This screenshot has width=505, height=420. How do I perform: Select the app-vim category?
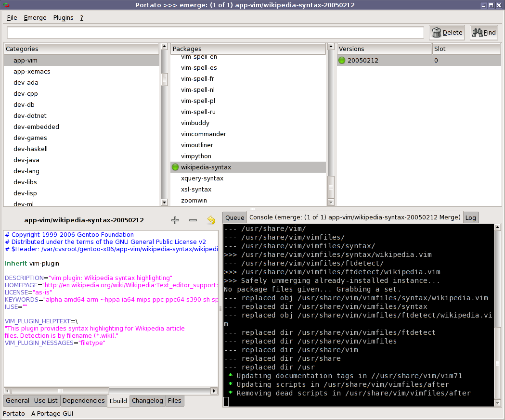click(81, 61)
